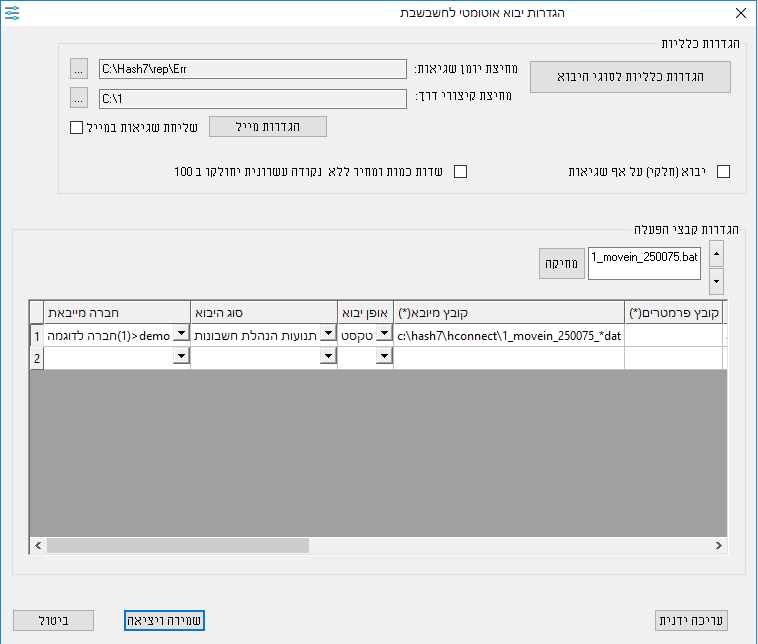Open importing company dropdown in row 1
This screenshot has width=758, height=644.
pos(181,333)
